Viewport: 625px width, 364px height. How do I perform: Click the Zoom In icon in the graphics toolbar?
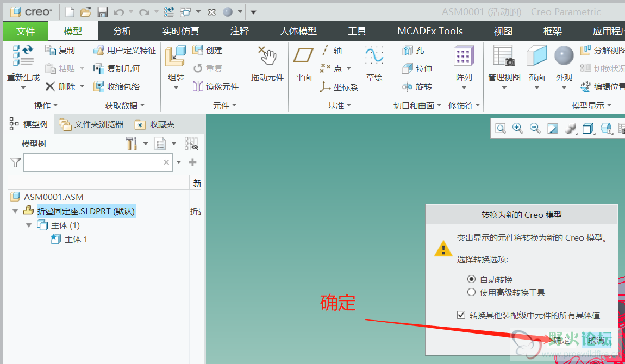pos(518,128)
